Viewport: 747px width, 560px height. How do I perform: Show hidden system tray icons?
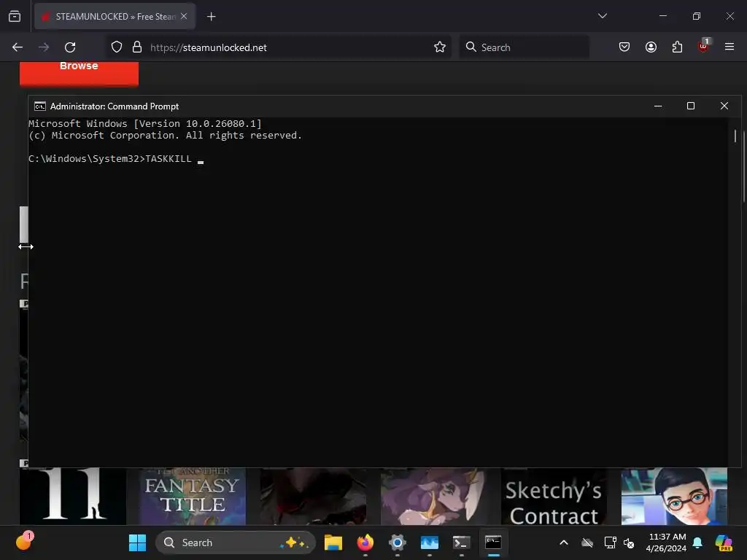point(564,542)
